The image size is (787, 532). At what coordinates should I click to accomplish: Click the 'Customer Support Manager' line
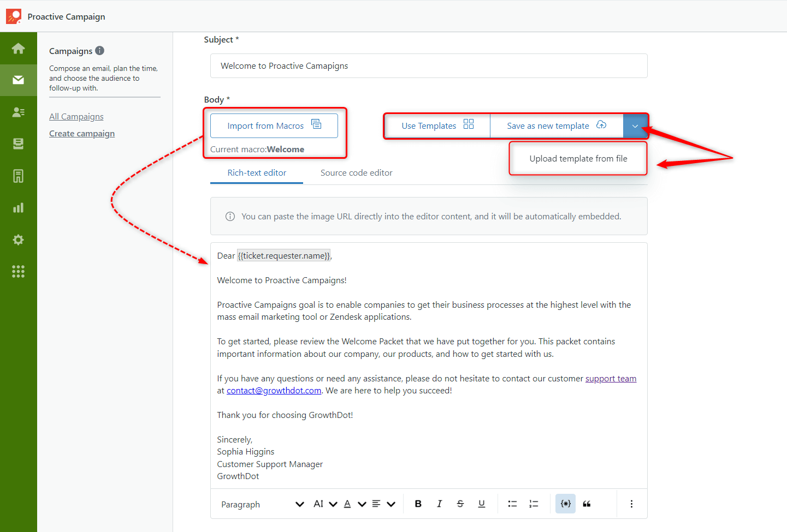pyautogui.click(x=270, y=464)
